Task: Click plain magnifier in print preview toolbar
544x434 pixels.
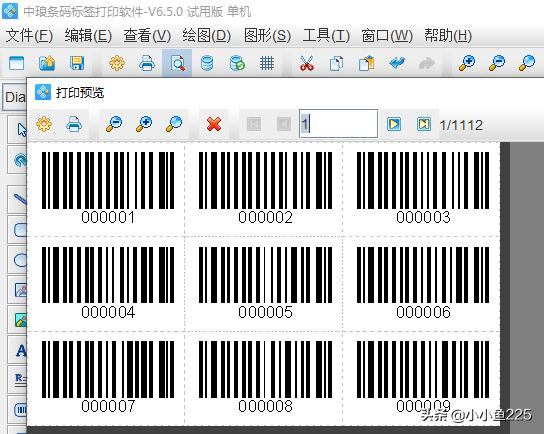Action: (174, 124)
